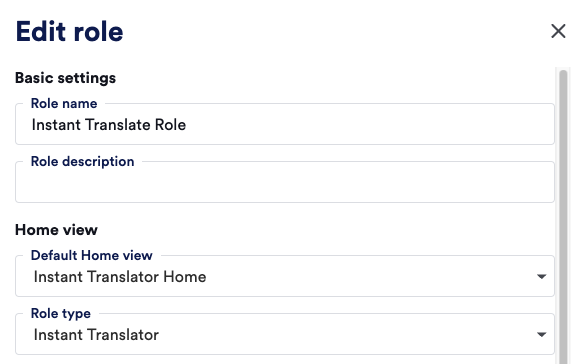
Task: Focus the empty Role description field
Action: [x=285, y=182]
